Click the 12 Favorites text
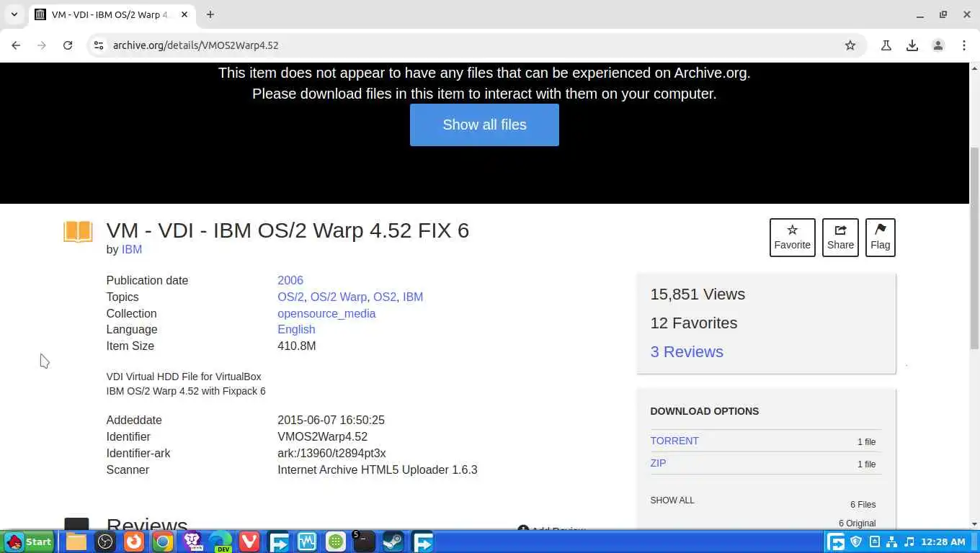Screen dimensions: 980x553 [694, 323]
